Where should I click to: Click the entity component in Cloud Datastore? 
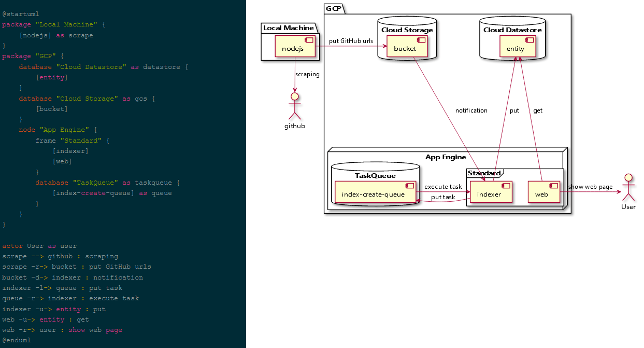coord(518,47)
